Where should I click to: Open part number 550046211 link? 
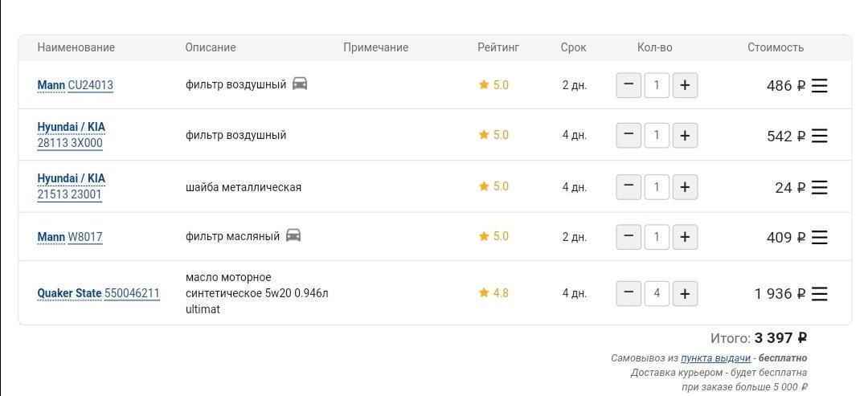(132, 293)
